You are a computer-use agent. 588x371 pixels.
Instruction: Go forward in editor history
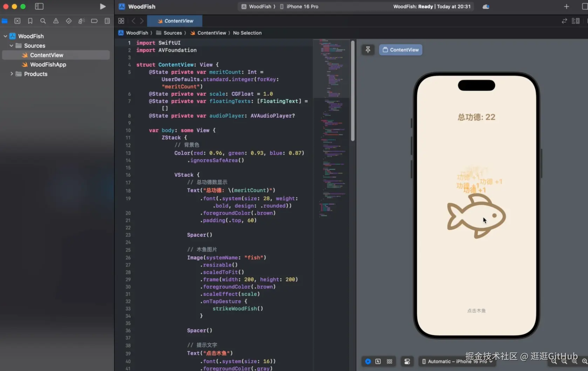pyautogui.click(x=142, y=21)
